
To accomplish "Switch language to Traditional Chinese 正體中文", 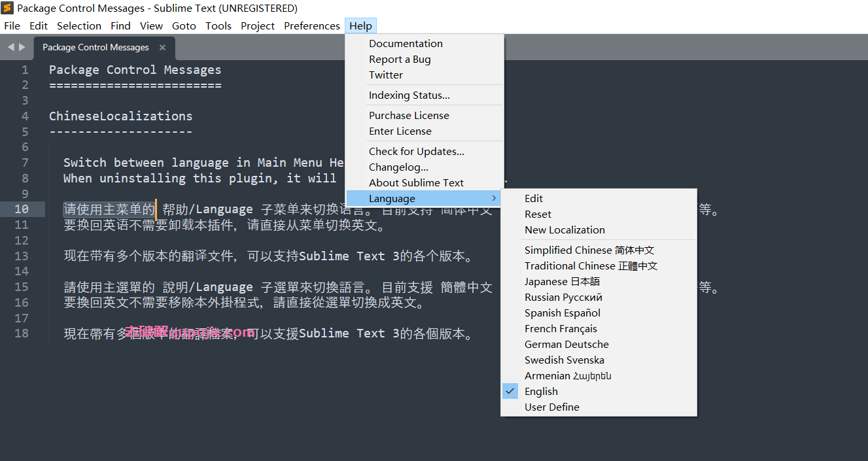I will point(599,265).
